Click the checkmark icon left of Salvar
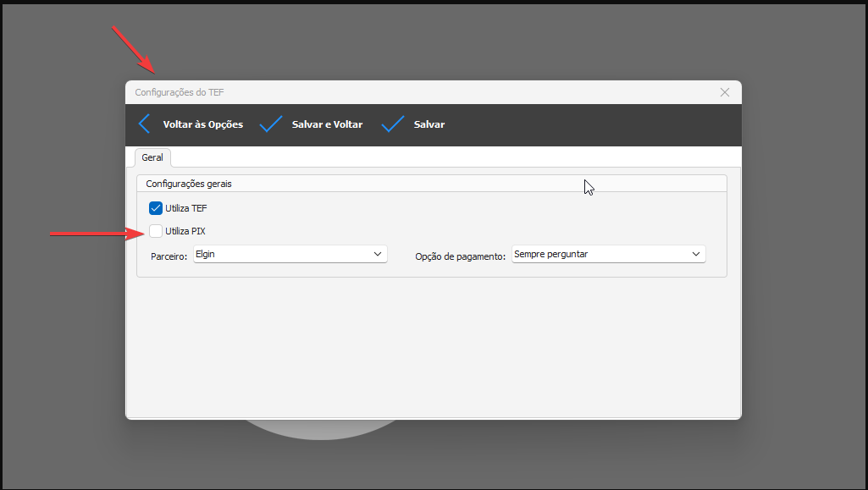 click(x=393, y=124)
